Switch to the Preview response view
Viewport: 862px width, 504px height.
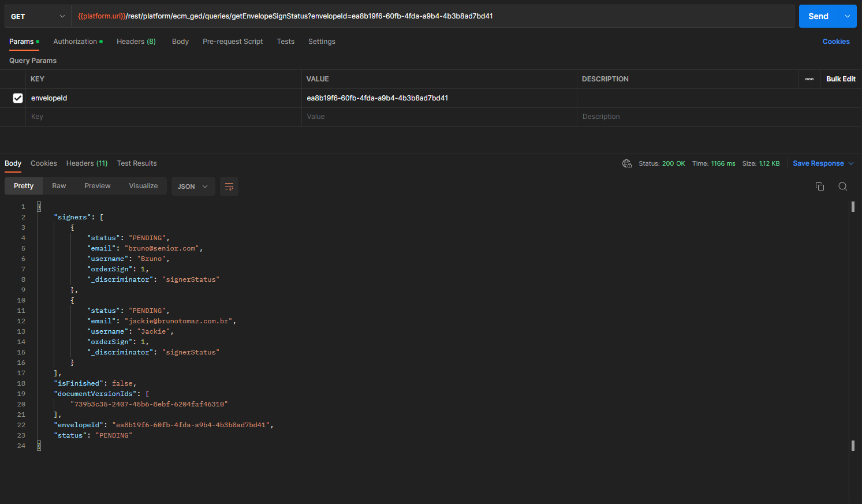click(97, 186)
